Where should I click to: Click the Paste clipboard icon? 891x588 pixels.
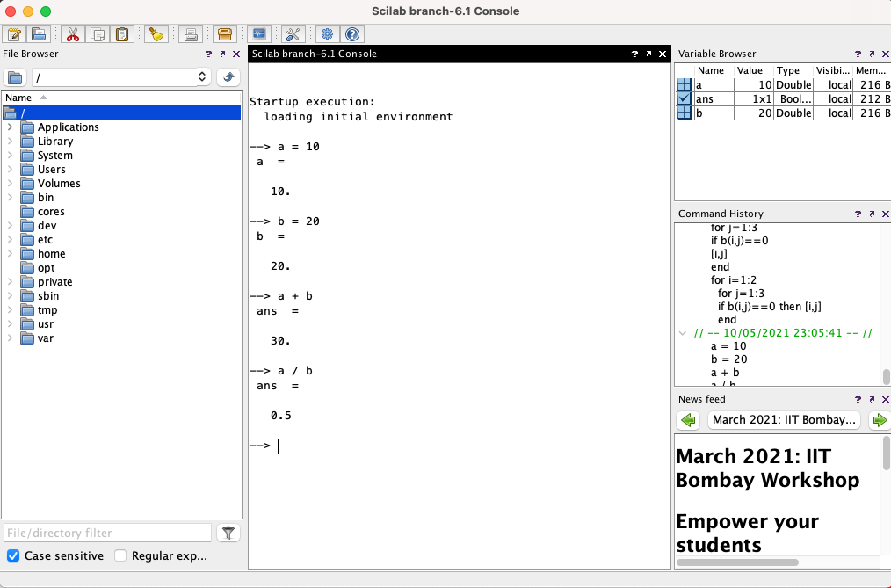122,34
